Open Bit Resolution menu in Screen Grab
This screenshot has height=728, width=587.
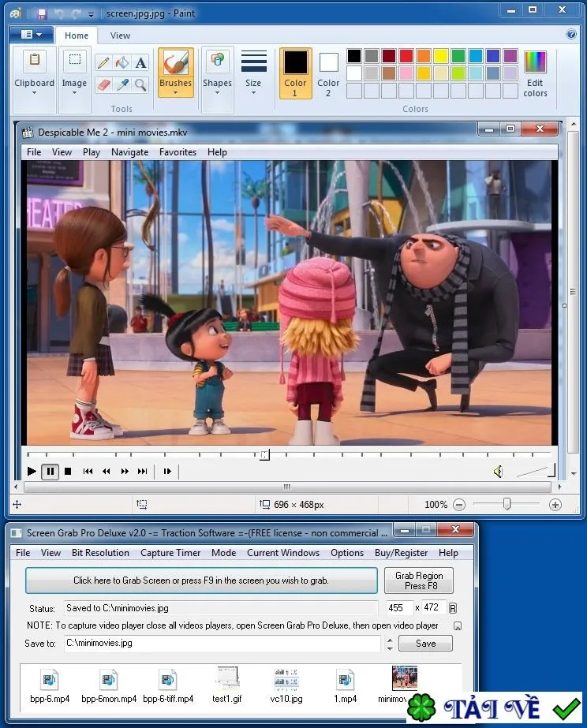(x=100, y=553)
